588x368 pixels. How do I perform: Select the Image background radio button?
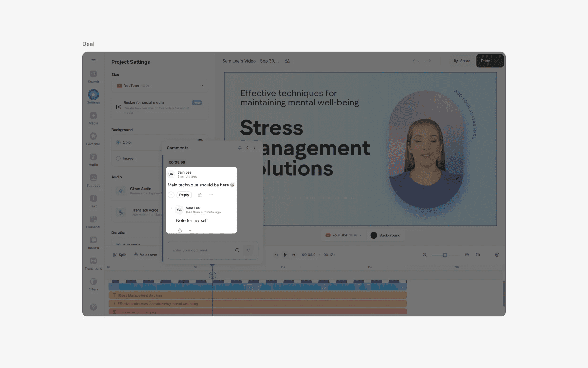(119, 159)
